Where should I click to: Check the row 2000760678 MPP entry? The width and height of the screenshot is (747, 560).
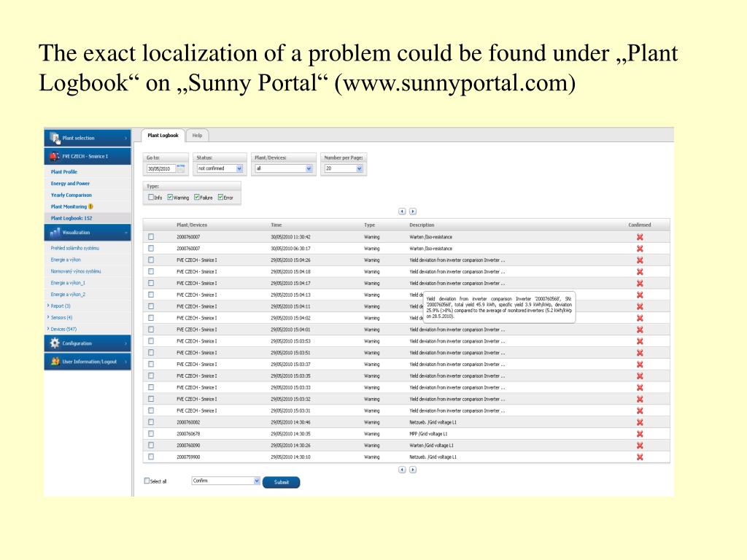(151, 434)
